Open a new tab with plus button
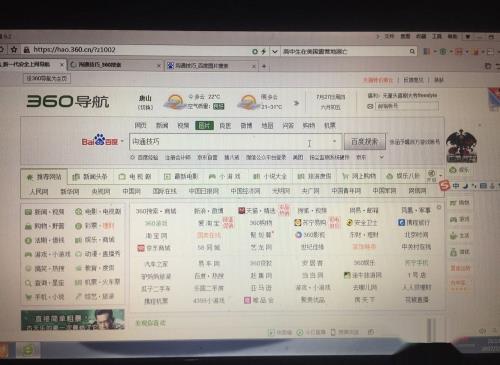This screenshot has height=365, width=500. pos(264,66)
